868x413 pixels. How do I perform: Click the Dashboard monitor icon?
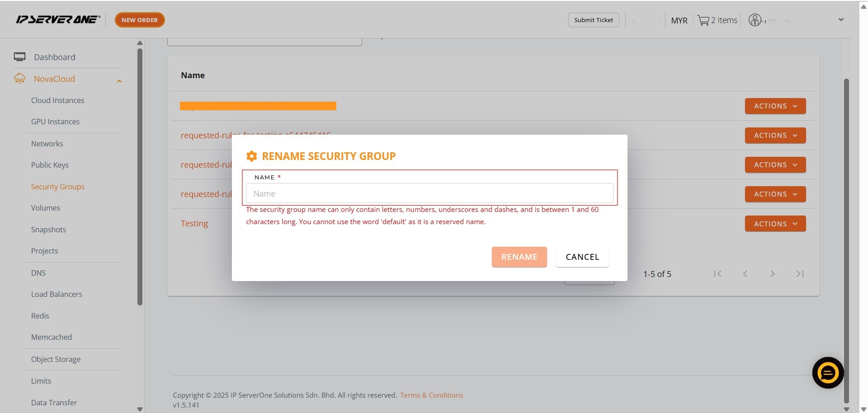click(19, 57)
